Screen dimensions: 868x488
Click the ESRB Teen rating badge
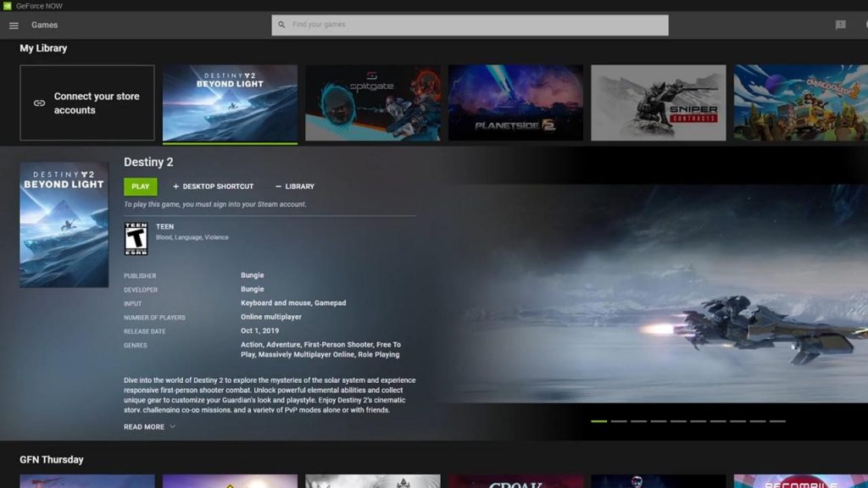(136, 238)
